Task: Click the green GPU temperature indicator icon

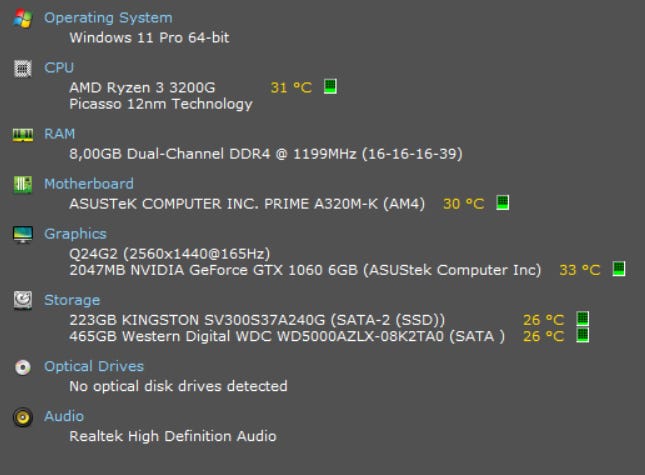Action: pos(619,269)
